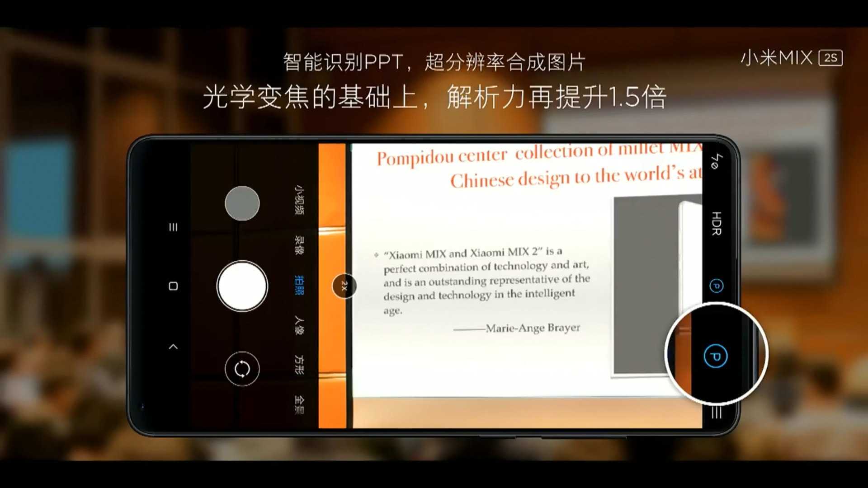This screenshot has height=488, width=868.
Task: Tap the Android recents three-line button
Action: coord(173,227)
